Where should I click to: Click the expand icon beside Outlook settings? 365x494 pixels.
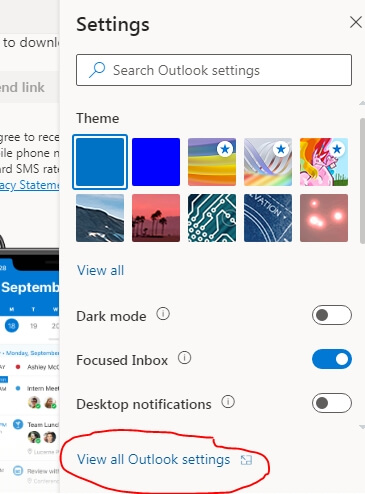point(246,460)
